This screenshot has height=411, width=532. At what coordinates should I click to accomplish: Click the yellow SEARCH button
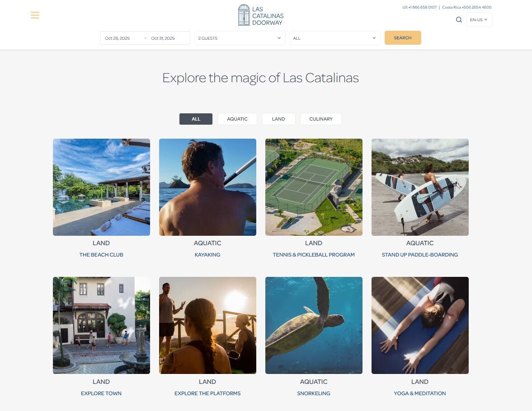tap(403, 37)
